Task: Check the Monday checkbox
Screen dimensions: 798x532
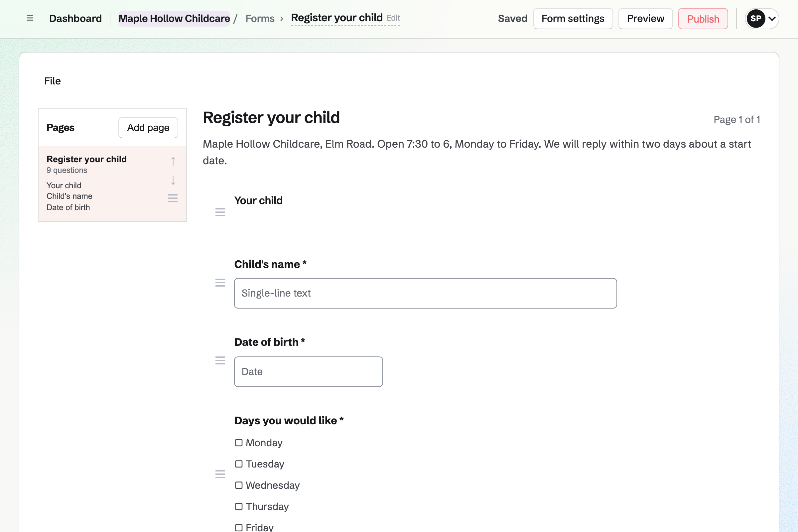Action: (x=239, y=443)
